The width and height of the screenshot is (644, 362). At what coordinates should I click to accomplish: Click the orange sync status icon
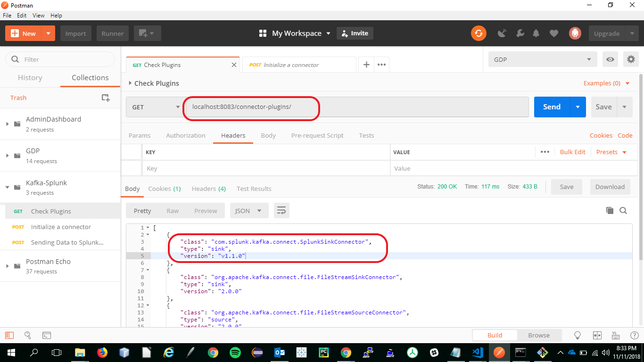[x=479, y=33]
